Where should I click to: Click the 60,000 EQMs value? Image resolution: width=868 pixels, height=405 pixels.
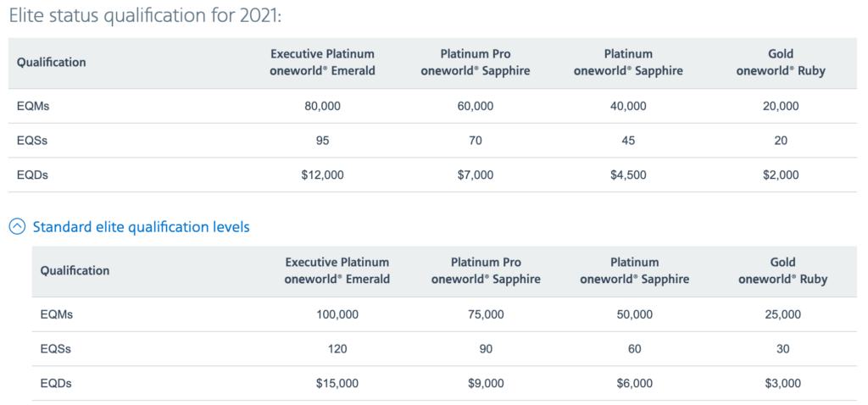(475, 106)
